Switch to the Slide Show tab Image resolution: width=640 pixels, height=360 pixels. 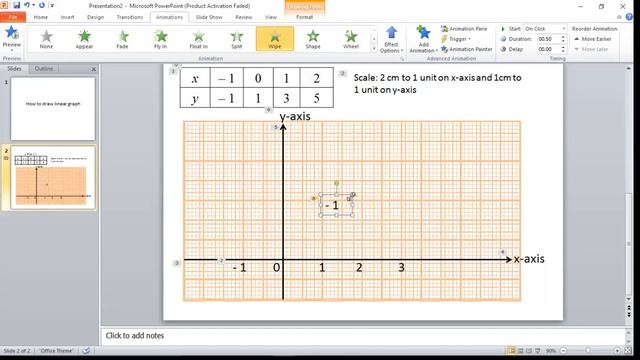[209, 17]
